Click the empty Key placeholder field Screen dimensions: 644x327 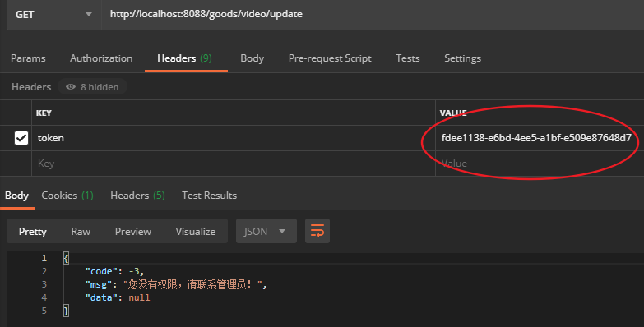[234, 163]
